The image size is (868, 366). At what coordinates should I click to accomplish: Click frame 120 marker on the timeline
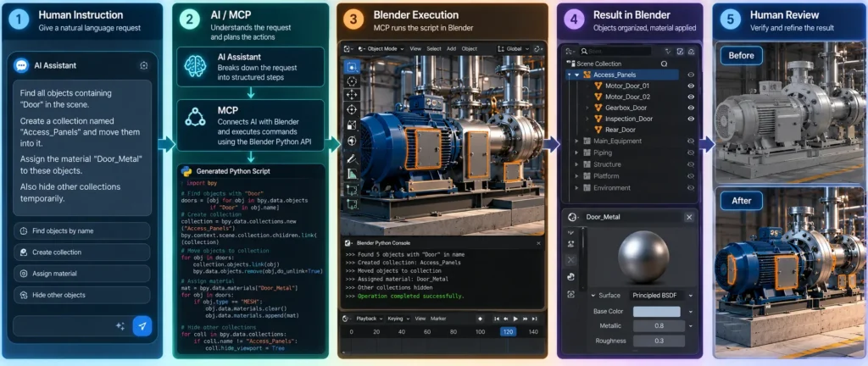(x=508, y=332)
